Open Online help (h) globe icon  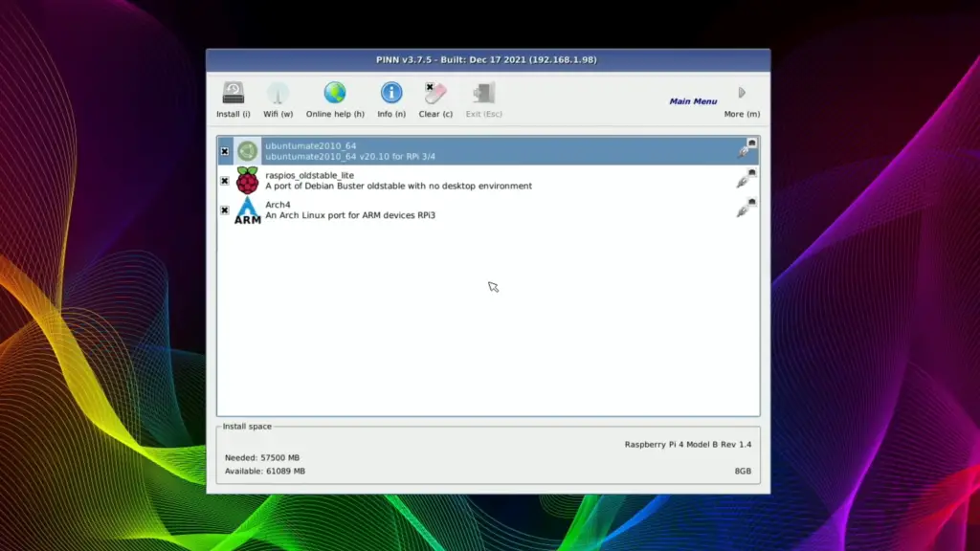(335, 93)
